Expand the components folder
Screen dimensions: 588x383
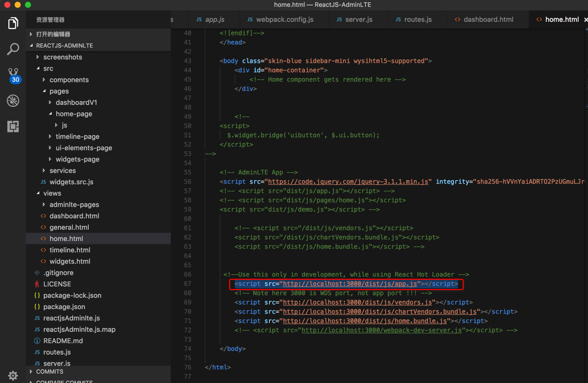click(69, 80)
